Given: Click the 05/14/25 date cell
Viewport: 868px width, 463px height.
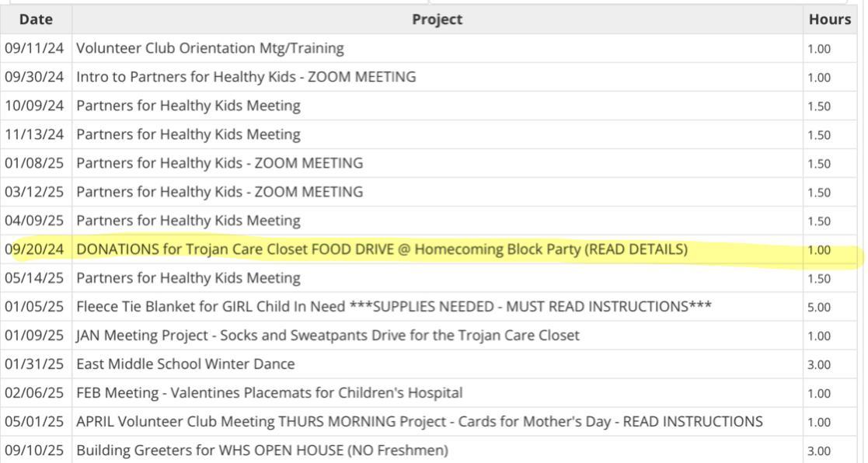Looking at the screenshot, I should pos(35,278).
